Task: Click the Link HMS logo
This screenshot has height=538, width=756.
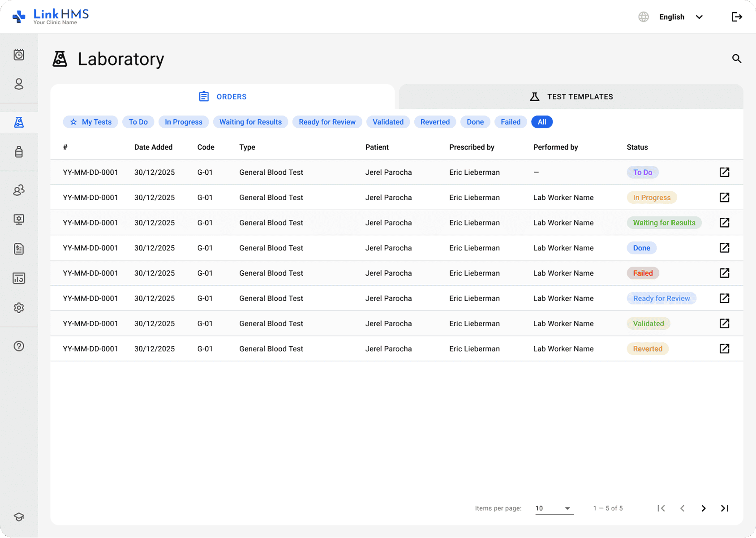Action: [x=51, y=17]
